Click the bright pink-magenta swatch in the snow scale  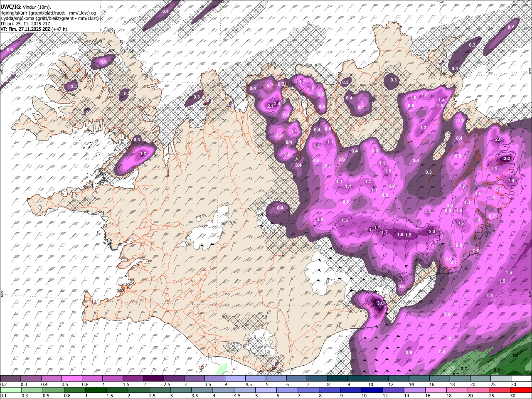tap(71, 379)
